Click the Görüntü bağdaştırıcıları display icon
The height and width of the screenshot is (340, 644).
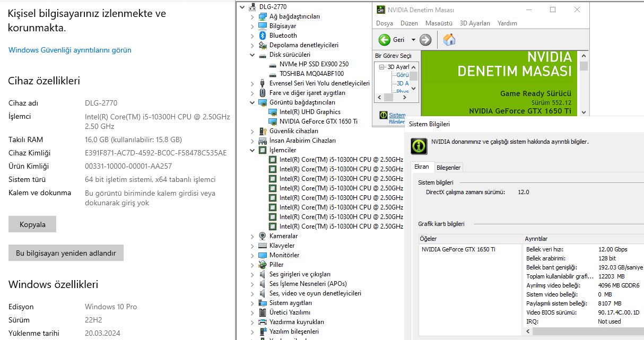[x=262, y=102]
